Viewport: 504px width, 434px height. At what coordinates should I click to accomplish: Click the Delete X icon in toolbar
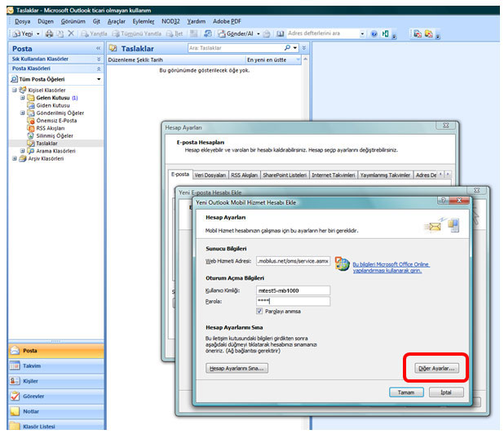(71, 33)
